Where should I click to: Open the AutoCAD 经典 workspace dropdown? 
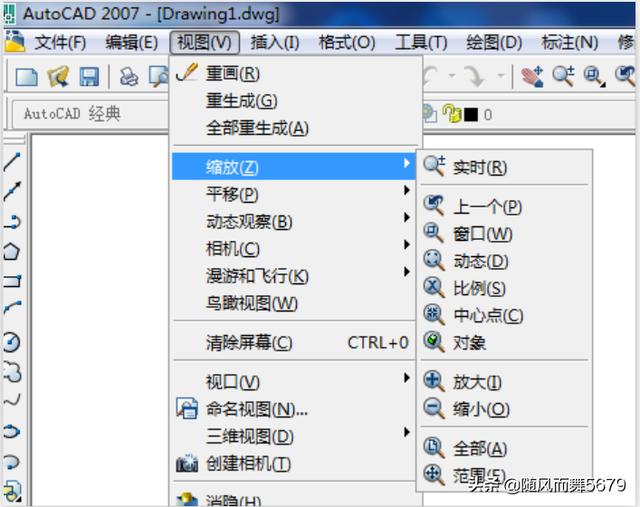coord(91,114)
